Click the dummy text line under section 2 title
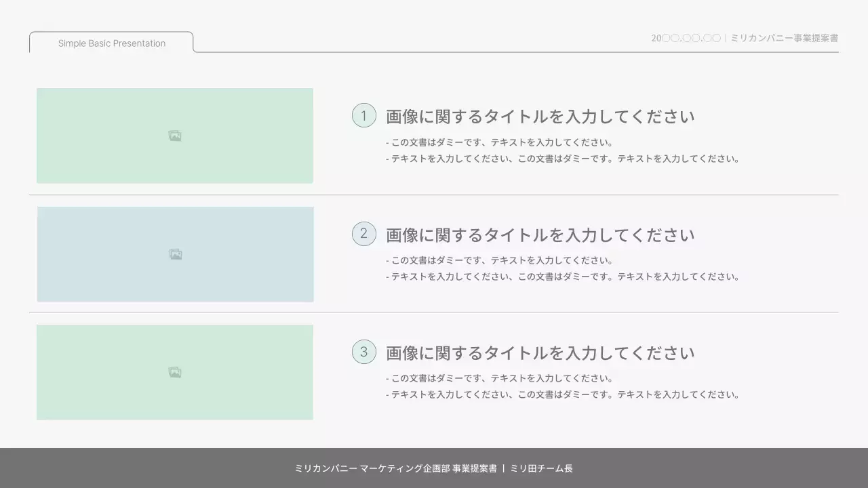 [500, 260]
